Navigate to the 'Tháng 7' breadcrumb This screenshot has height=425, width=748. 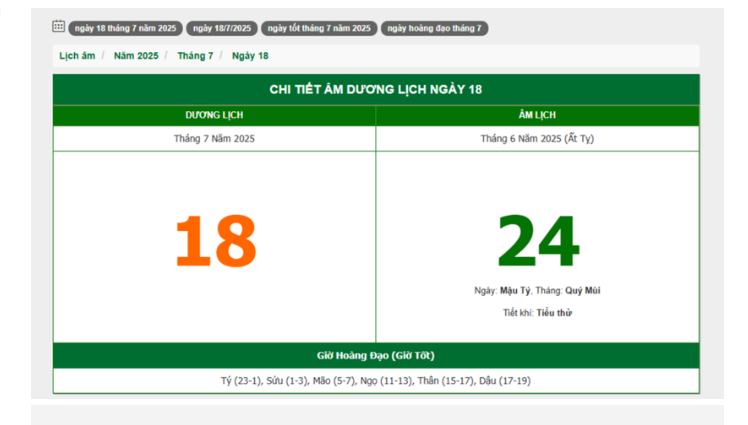(x=195, y=56)
